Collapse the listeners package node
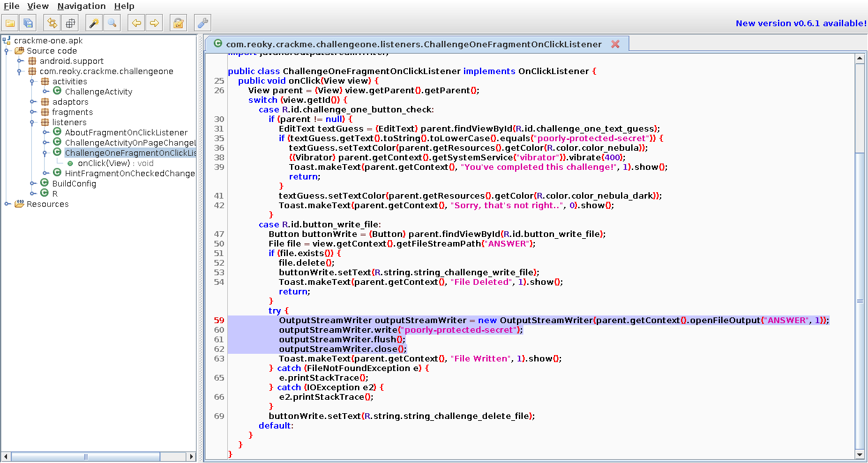 tap(33, 123)
